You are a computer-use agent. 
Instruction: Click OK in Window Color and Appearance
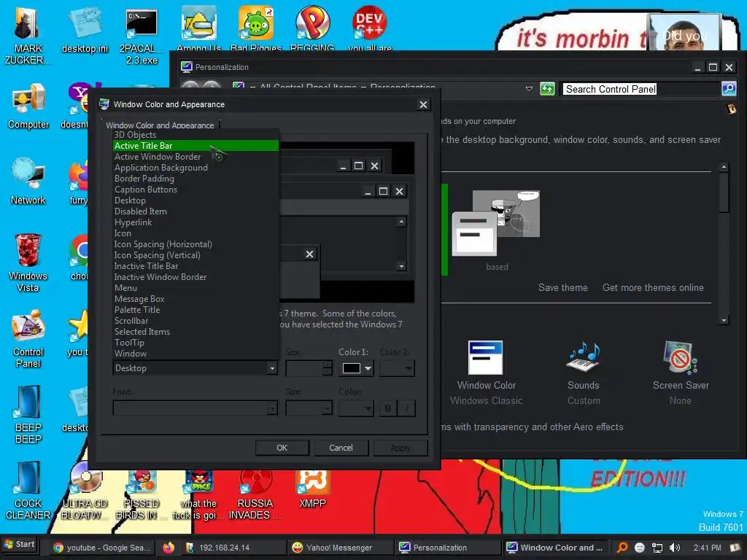tap(282, 448)
